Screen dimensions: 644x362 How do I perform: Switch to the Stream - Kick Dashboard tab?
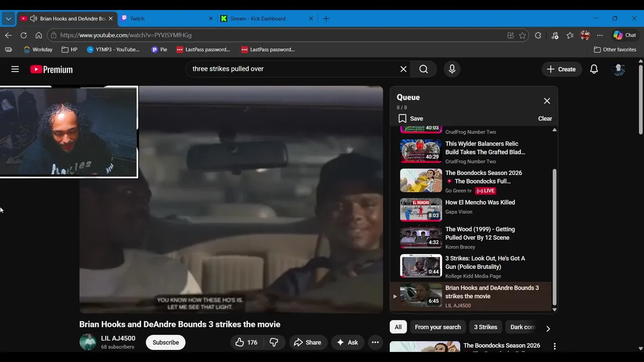(x=267, y=19)
